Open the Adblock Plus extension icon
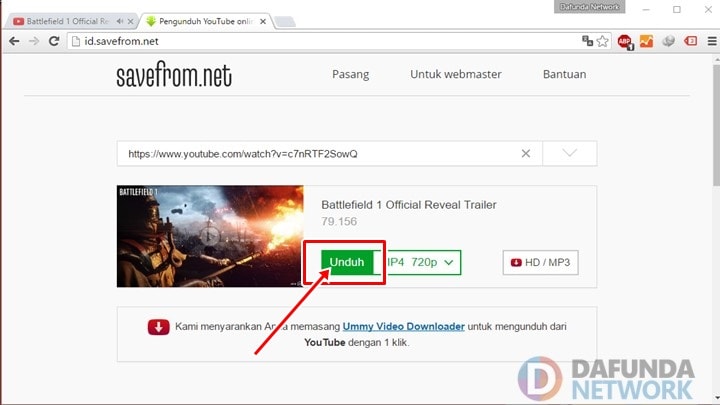The width and height of the screenshot is (720, 405). [625, 41]
